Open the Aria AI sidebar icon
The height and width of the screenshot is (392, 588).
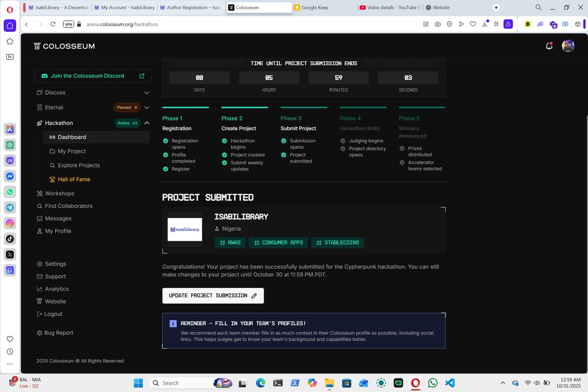coord(10,129)
